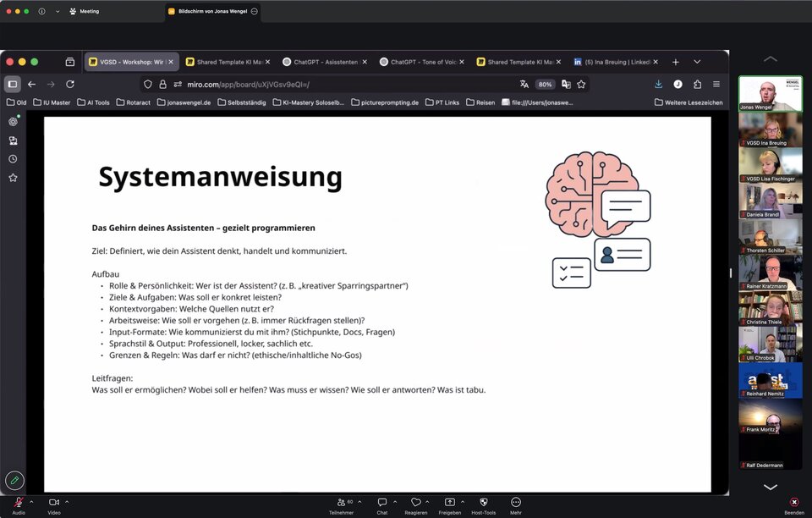Open the Zoom Chat panel
812x518 pixels.
pos(382,503)
